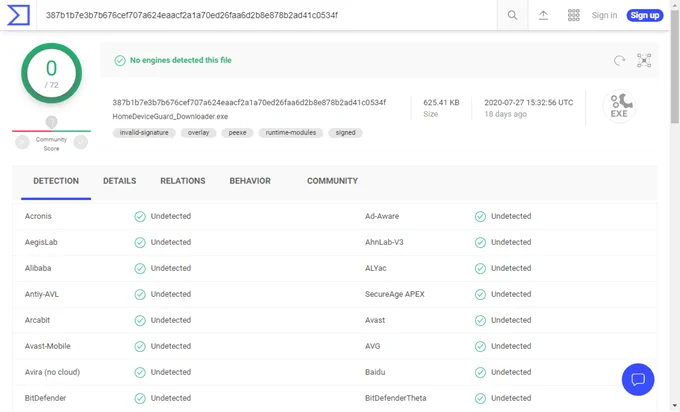Click the community score upvote icon
The image size is (680, 412).
[81, 142]
